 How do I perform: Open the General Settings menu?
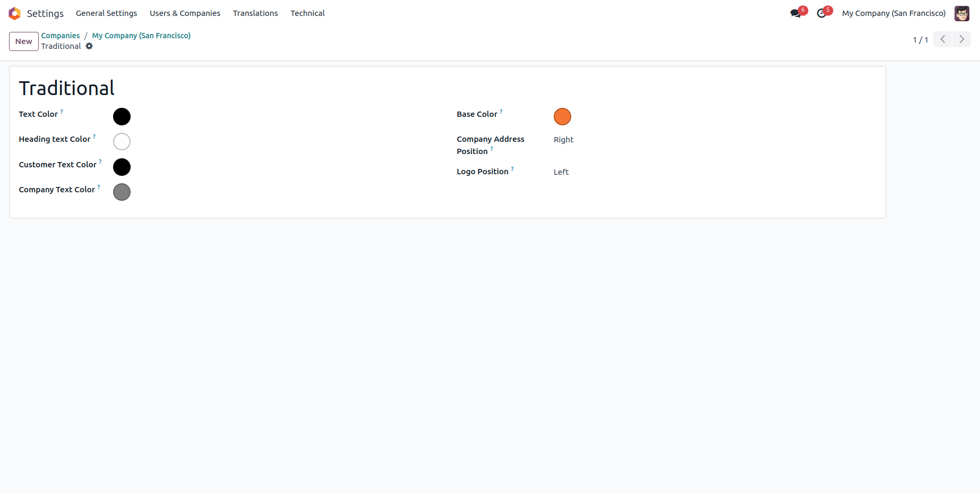[x=106, y=13]
